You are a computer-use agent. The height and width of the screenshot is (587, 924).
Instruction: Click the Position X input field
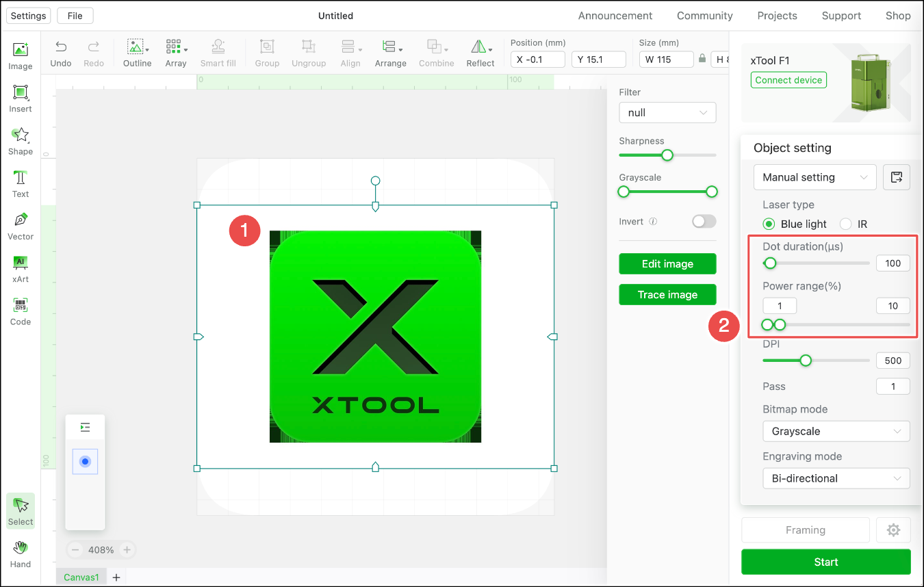coord(538,60)
